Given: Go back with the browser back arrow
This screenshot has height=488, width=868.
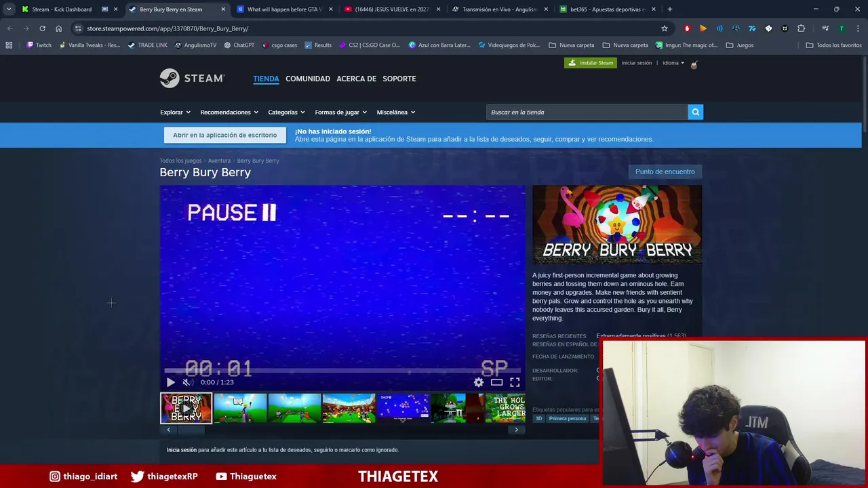Looking at the screenshot, I should pos(9,28).
